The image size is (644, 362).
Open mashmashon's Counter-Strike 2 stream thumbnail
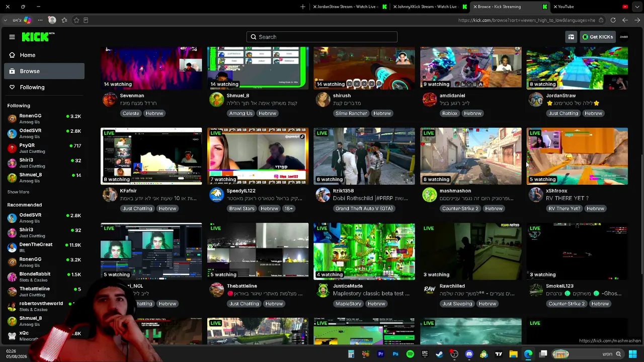pyautogui.click(x=471, y=156)
